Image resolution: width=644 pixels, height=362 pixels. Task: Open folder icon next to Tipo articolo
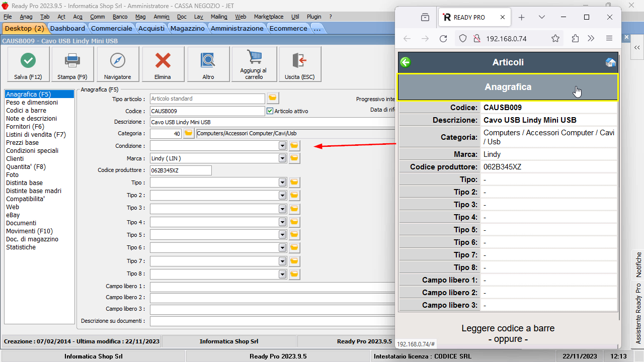pos(272,98)
